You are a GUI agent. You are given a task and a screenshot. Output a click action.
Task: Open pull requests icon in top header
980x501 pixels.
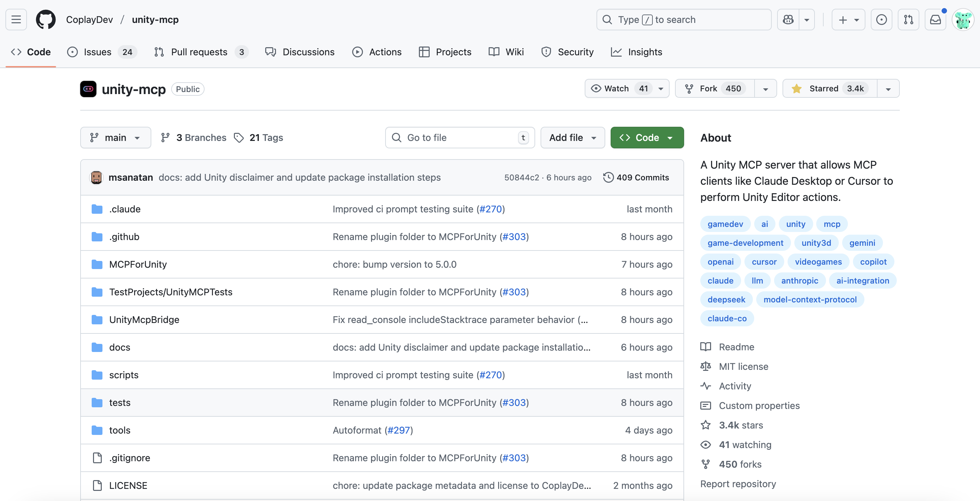(908, 20)
